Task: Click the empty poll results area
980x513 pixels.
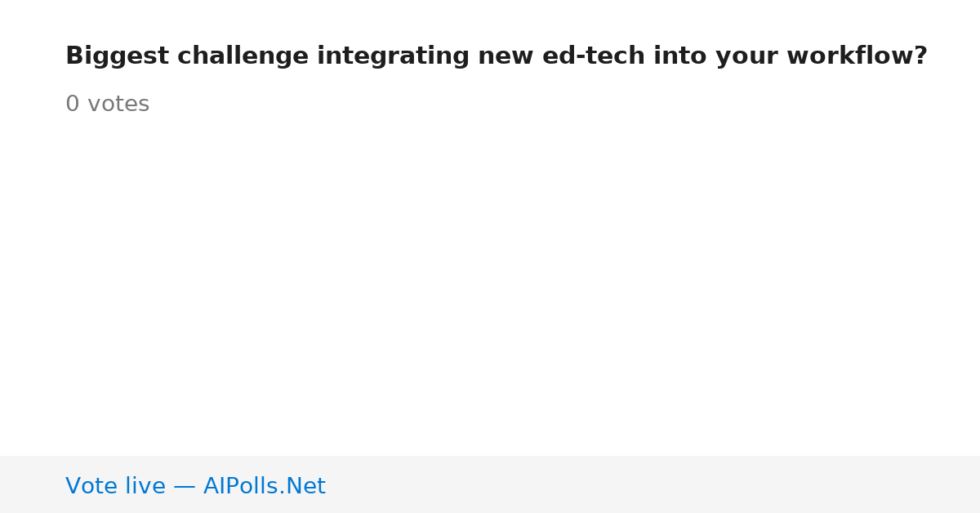Action: pyautogui.click(x=490, y=286)
